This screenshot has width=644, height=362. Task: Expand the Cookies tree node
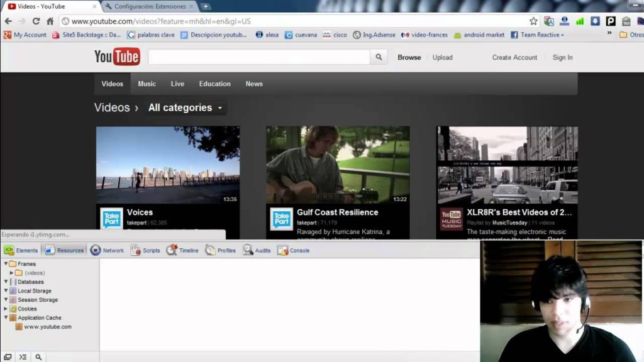pyautogui.click(x=6, y=309)
